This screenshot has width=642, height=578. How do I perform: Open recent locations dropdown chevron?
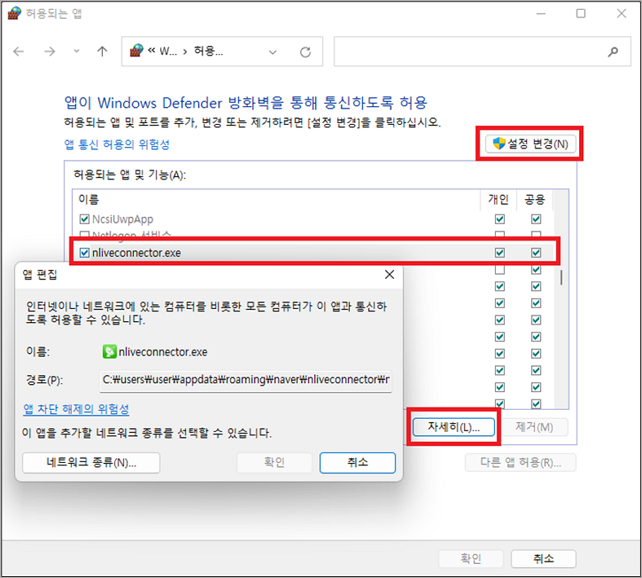[x=76, y=52]
